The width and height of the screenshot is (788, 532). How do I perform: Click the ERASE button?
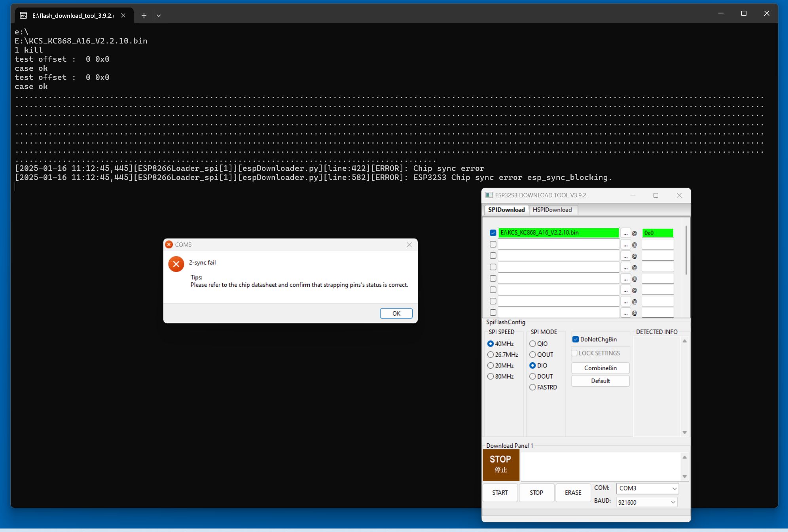click(x=572, y=492)
